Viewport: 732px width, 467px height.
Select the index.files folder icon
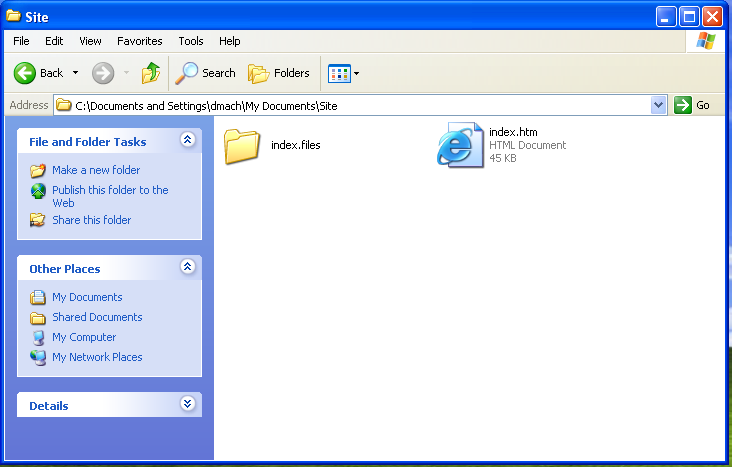(242, 146)
